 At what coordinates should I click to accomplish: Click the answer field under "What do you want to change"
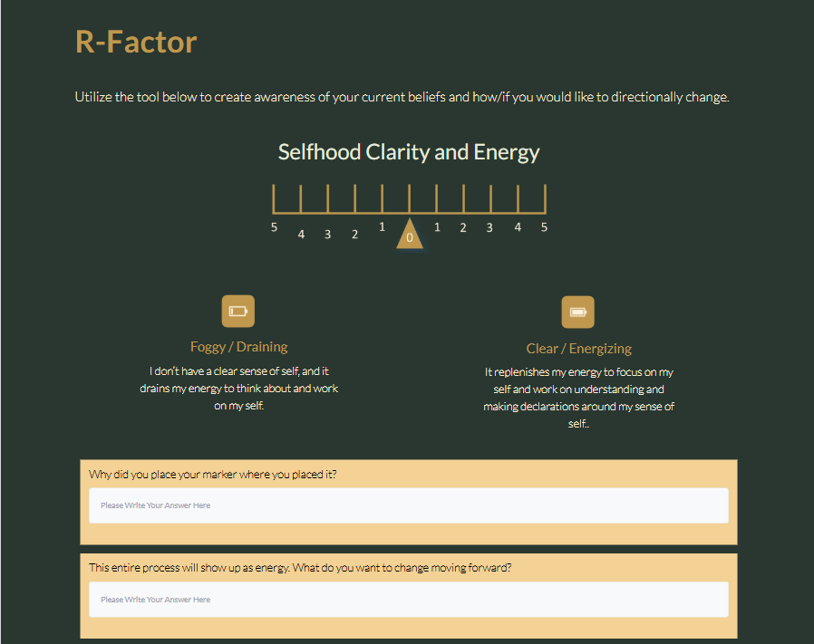(x=408, y=600)
